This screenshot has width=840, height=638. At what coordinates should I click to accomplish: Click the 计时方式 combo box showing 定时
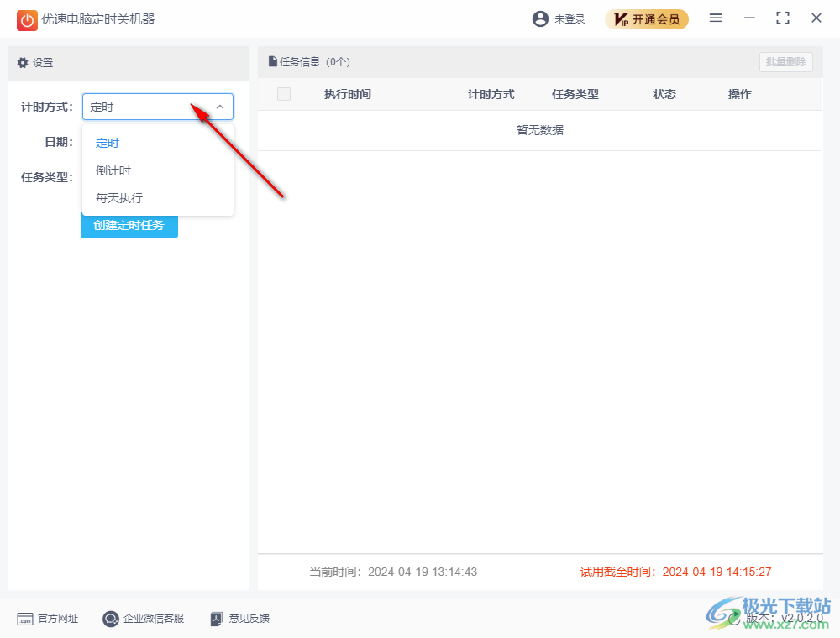click(147, 107)
